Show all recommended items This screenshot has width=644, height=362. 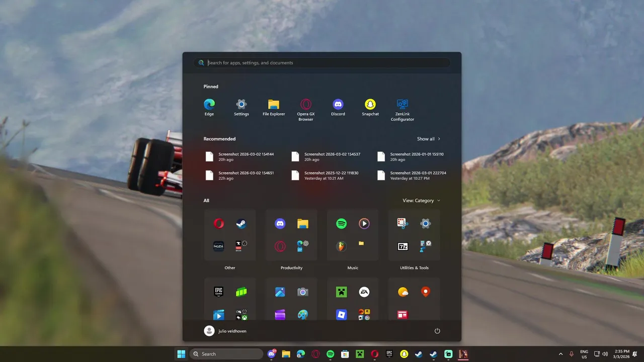[x=429, y=139]
